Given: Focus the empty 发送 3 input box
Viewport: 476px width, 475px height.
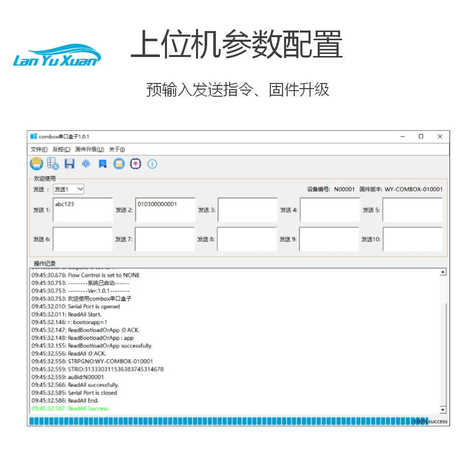Looking at the screenshot, I should pyautogui.click(x=247, y=210).
